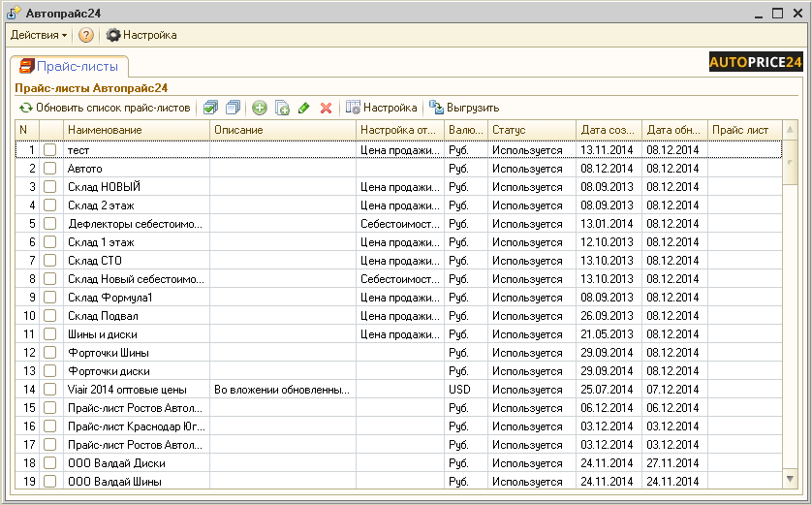Image resolution: width=812 pixels, height=505 pixels.
Task: Click the update date 07.12.2014
Action: pos(672,390)
